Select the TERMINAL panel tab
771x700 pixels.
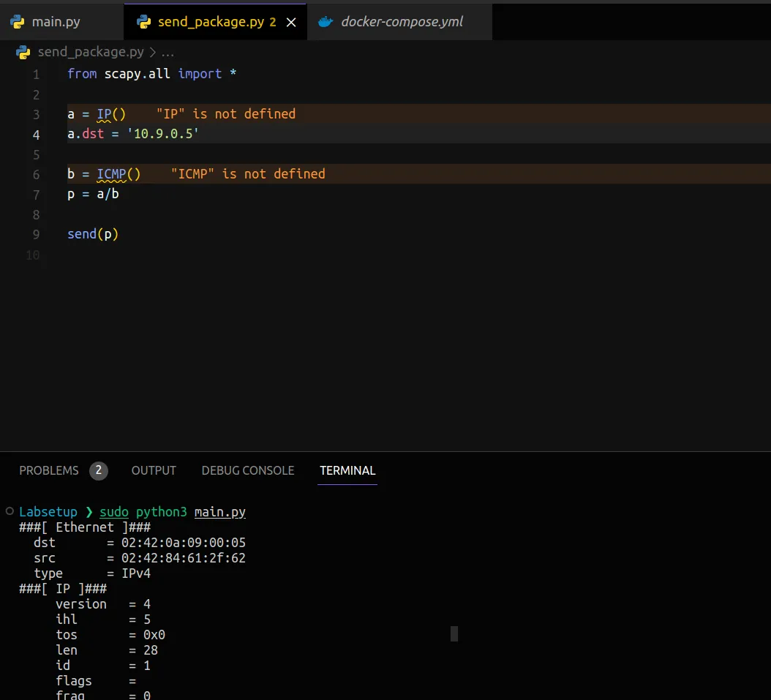point(347,470)
